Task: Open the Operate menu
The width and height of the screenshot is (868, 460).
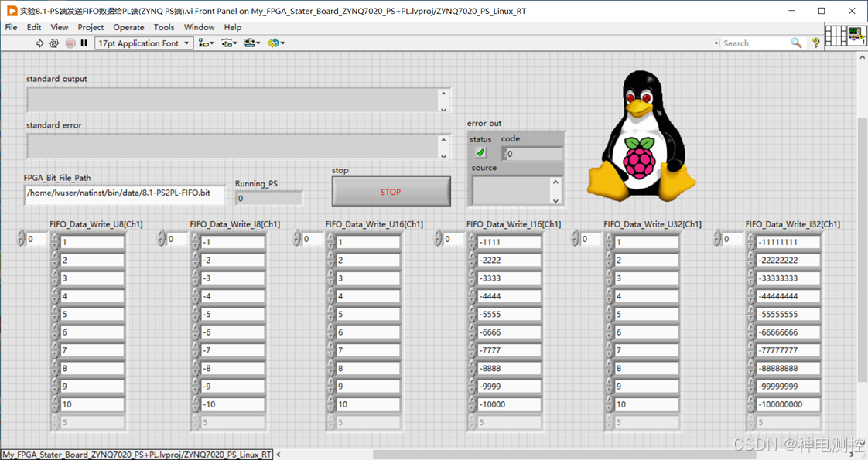Action: 128,27
